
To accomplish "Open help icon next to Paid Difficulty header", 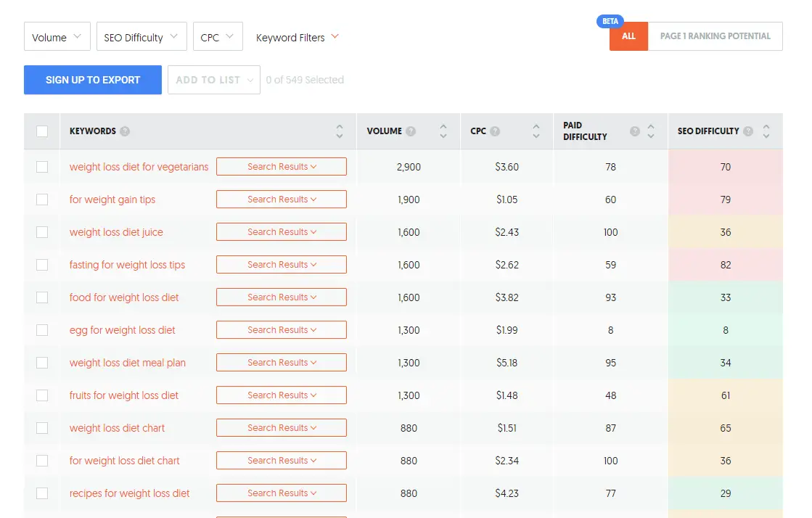I will point(635,131).
